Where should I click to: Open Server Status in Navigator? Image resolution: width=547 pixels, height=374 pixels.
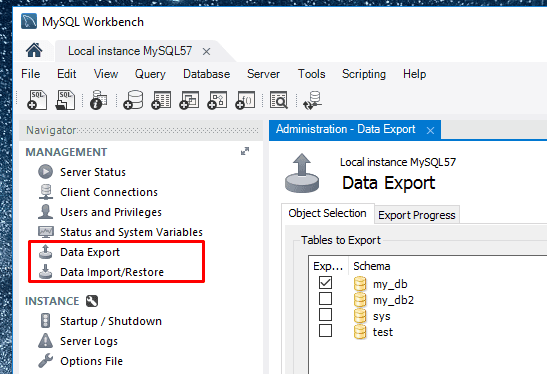click(x=93, y=172)
